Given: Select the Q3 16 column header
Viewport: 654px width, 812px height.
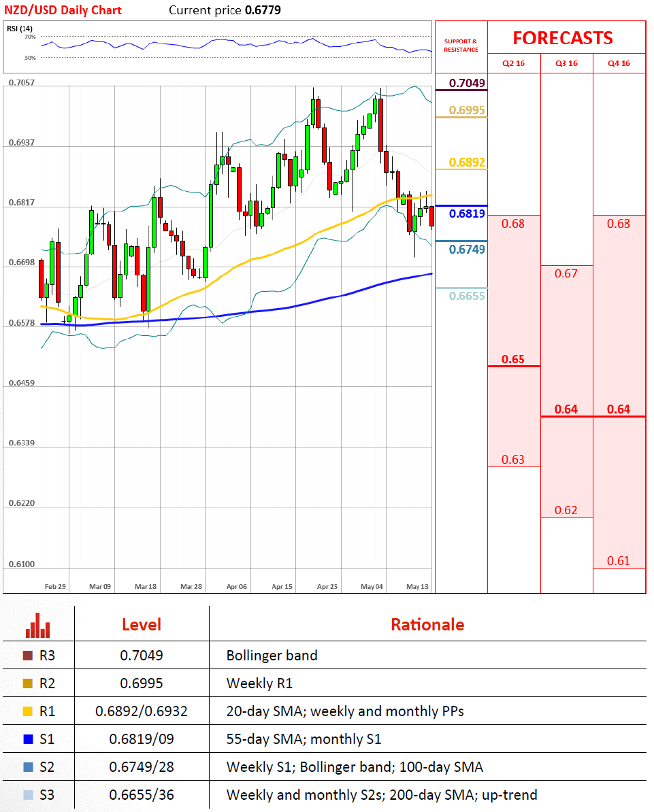Looking at the screenshot, I should click(566, 63).
